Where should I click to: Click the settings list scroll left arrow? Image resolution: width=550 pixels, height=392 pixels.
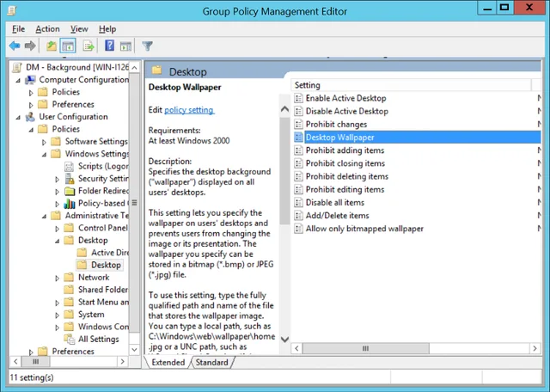[x=296, y=348]
